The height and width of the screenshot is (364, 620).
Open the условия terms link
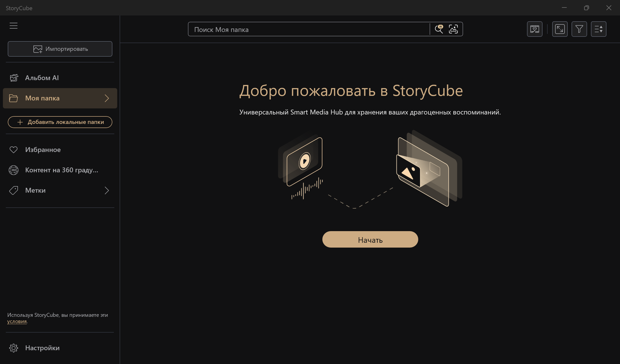pos(17,321)
